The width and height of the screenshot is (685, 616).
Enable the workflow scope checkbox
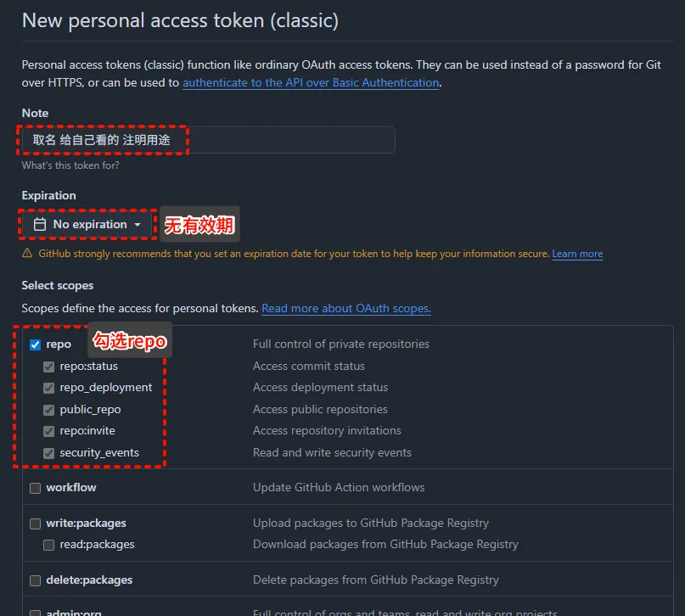pyautogui.click(x=36, y=488)
